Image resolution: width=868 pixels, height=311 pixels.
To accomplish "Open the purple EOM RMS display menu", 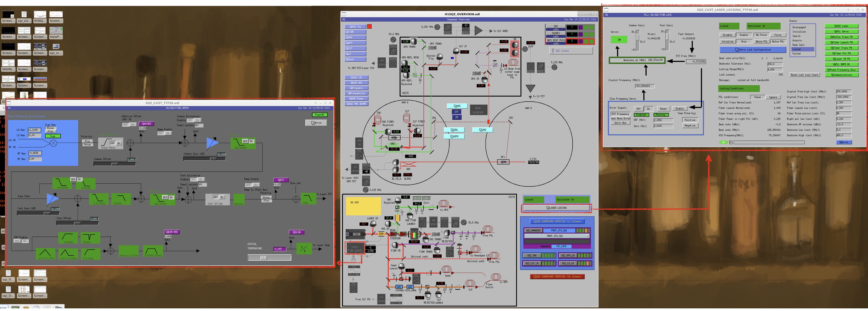I will pyautogui.click(x=172, y=232).
